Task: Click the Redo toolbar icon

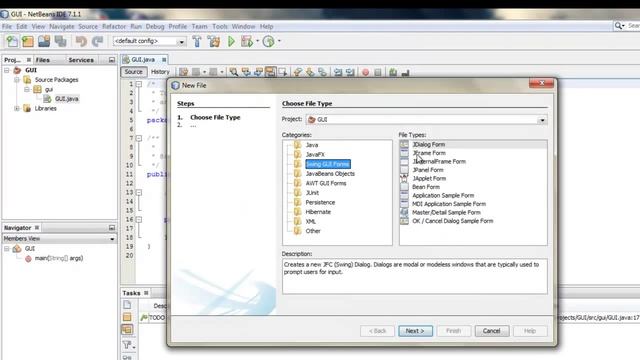Action: [x=97, y=41]
